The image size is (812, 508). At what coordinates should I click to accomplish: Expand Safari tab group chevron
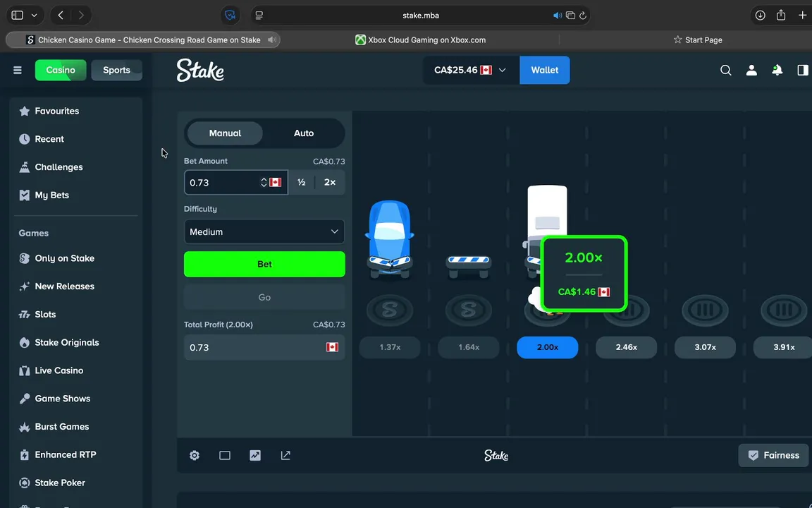coord(34,15)
